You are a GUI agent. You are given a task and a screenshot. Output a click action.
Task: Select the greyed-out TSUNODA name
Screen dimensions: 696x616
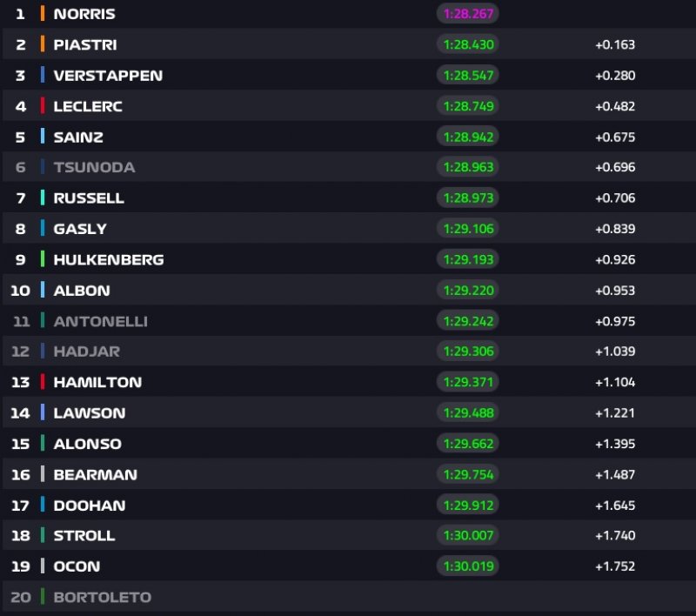[94, 167]
